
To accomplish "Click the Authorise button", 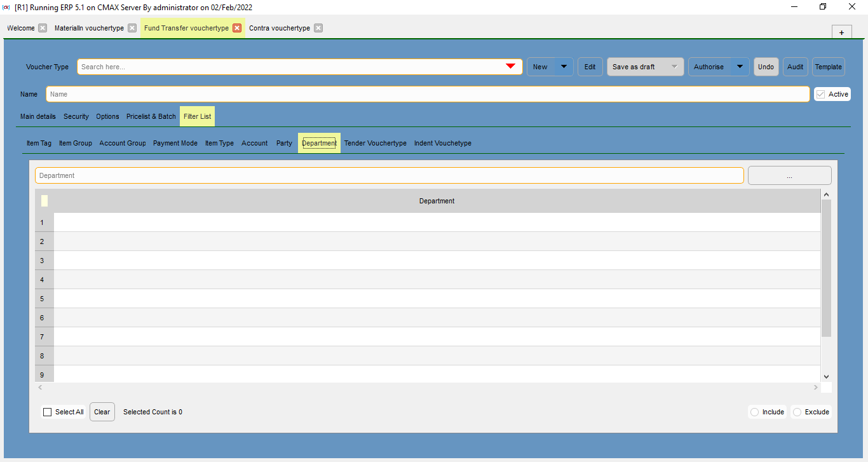I will click(710, 67).
